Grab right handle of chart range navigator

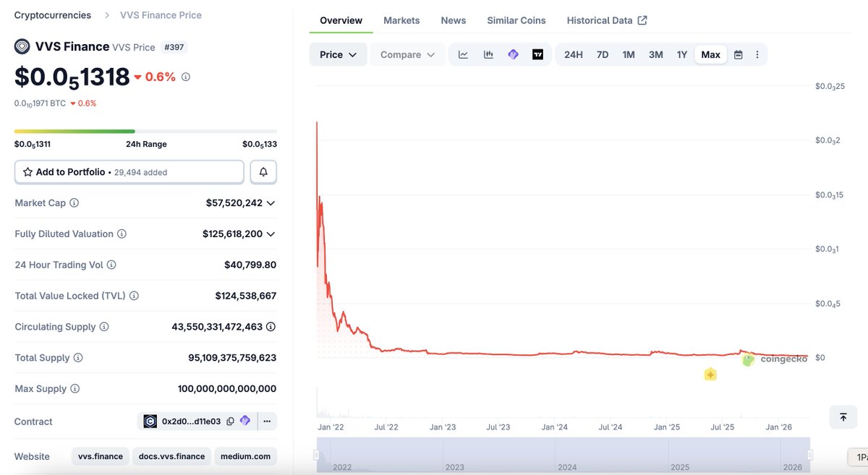(810, 455)
